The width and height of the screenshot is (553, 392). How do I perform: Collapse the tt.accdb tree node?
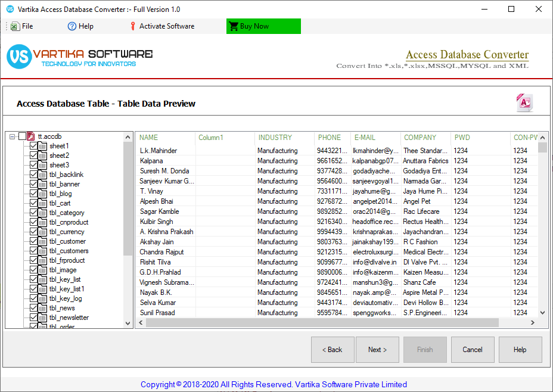click(x=13, y=136)
